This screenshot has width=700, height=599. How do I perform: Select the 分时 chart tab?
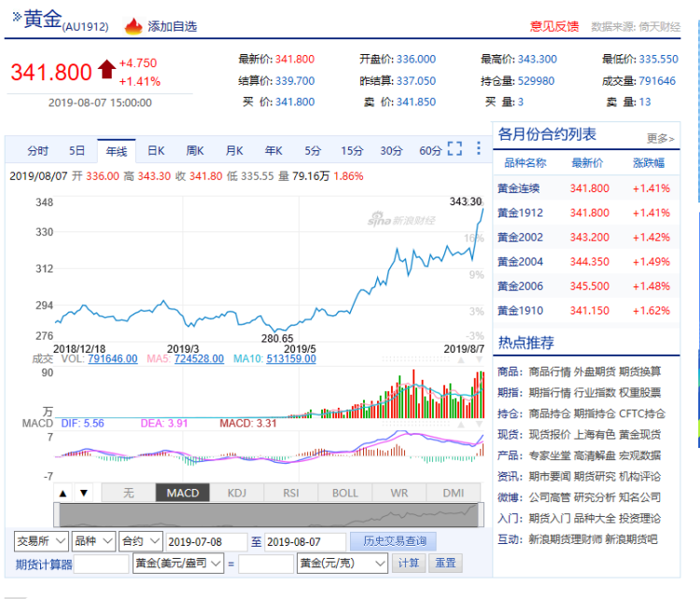[x=37, y=150]
